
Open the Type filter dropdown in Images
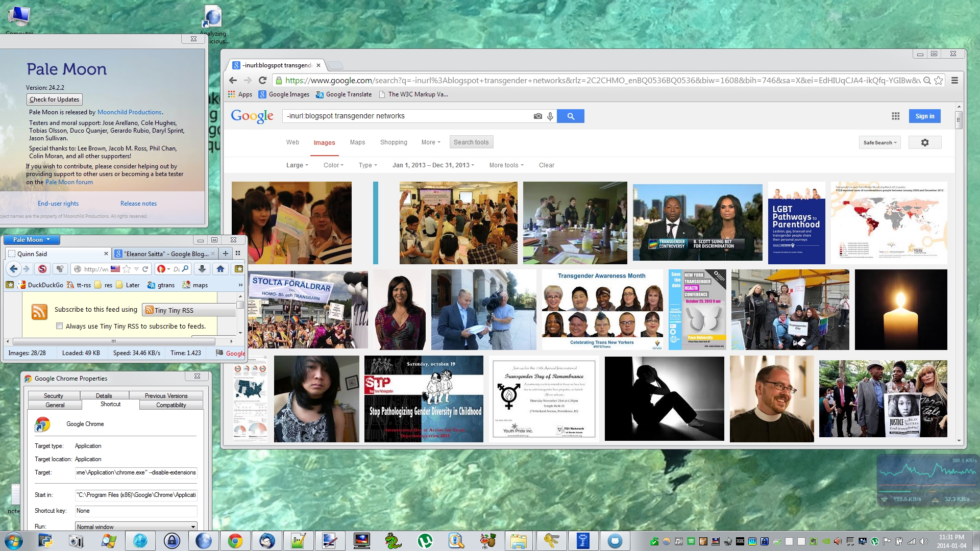click(367, 165)
